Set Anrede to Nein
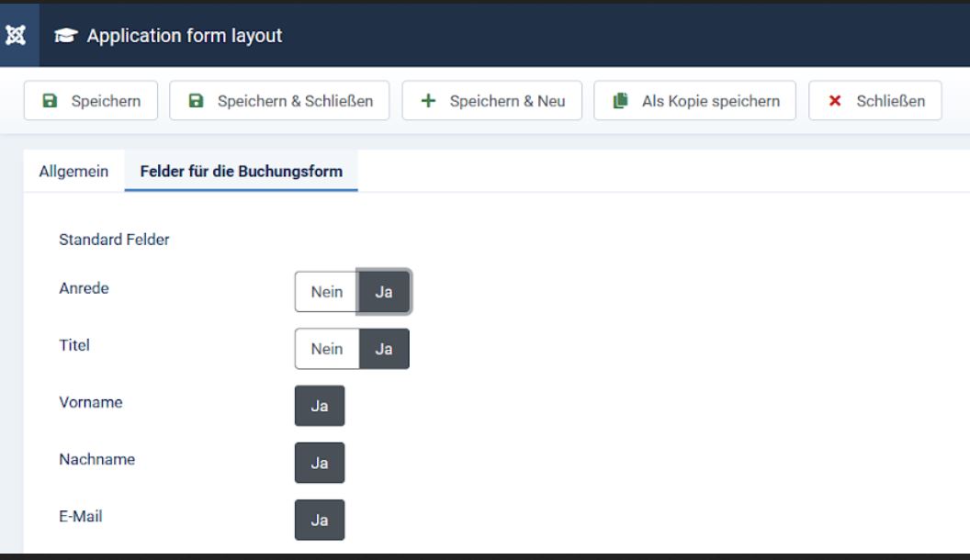The width and height of the screenshot is (970, 560). (327, 292)
